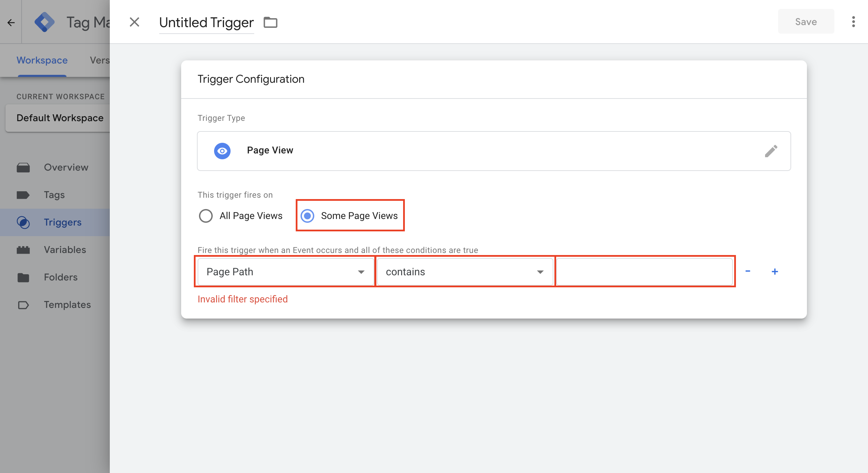Open Triggers in the sidebar

(x=55, y=222)
